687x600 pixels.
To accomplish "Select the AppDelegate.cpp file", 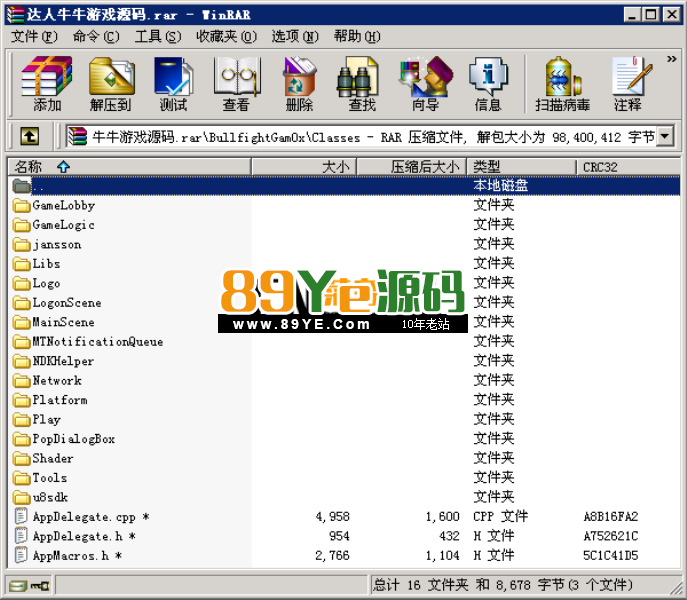I will 83,517.
